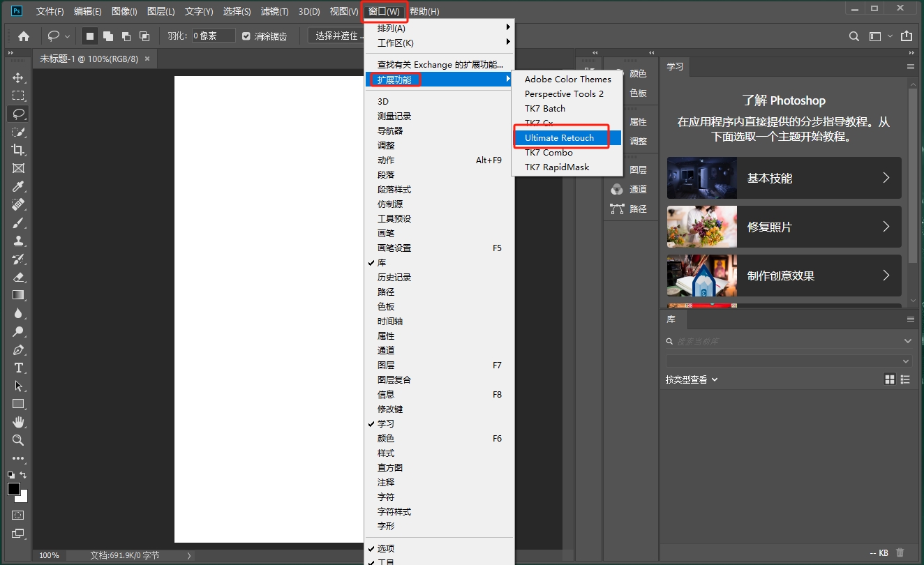Uncheck the 消除锯齿 anti-alias checkbox

(x=246, y=36)
